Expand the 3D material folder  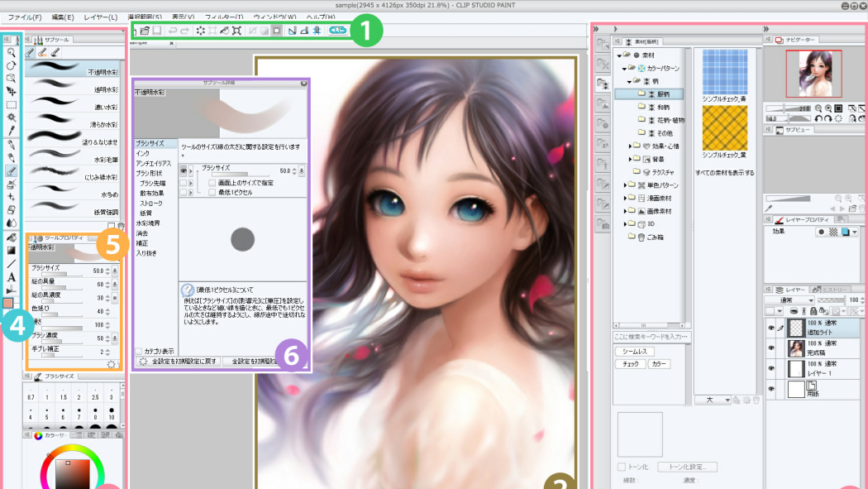[x=625, y=223]
